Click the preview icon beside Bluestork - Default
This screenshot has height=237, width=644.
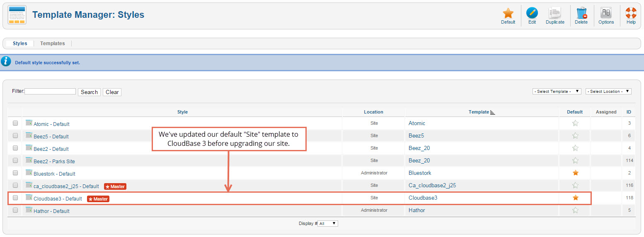pyautogui.click(x=29, y=172)
